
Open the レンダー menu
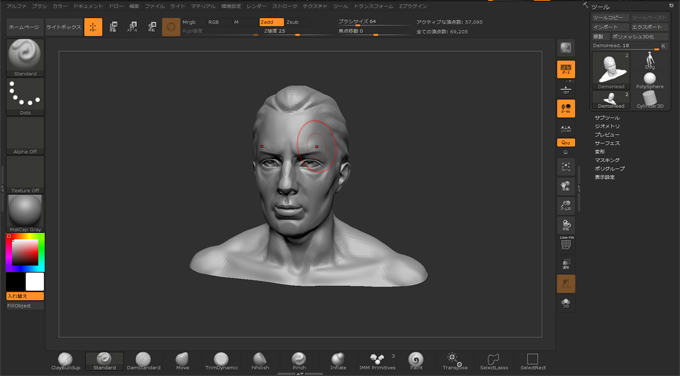[256, 7]
